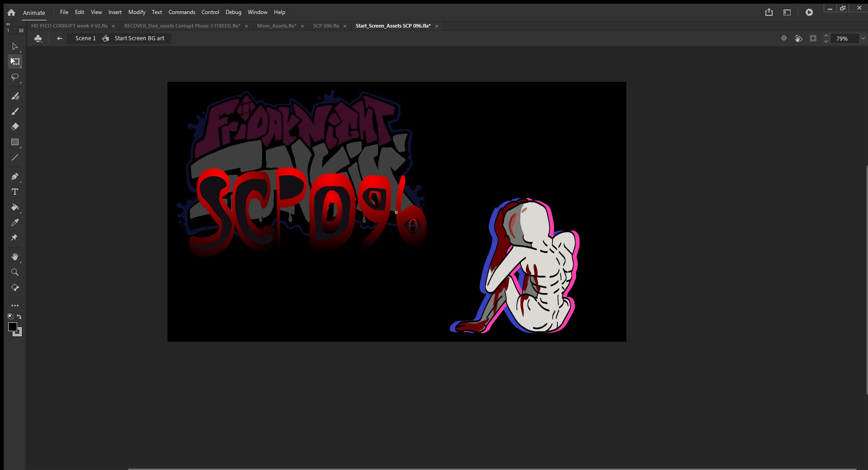Select the Selection tool
The height and width of the screenshot is (470, 868).
(15, 47)
